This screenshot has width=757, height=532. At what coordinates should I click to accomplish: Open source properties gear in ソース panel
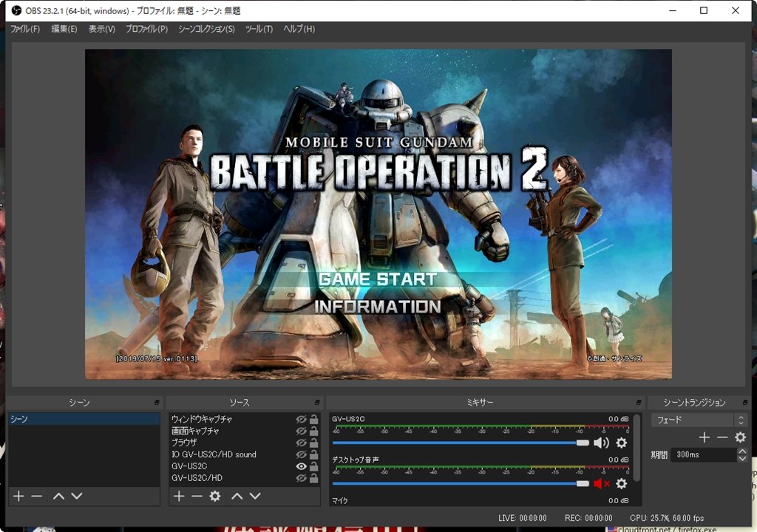[x=215, y=496]
